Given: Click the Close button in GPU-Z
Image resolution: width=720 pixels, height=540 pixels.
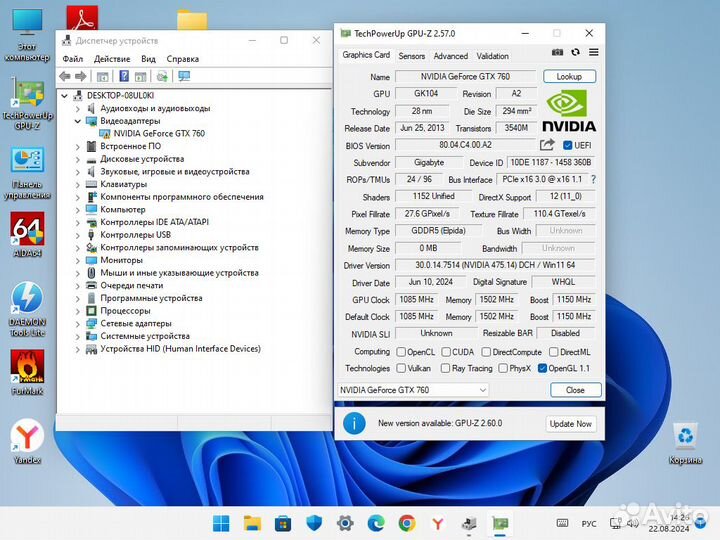Looking at the screenshot, I should (575, 390).
